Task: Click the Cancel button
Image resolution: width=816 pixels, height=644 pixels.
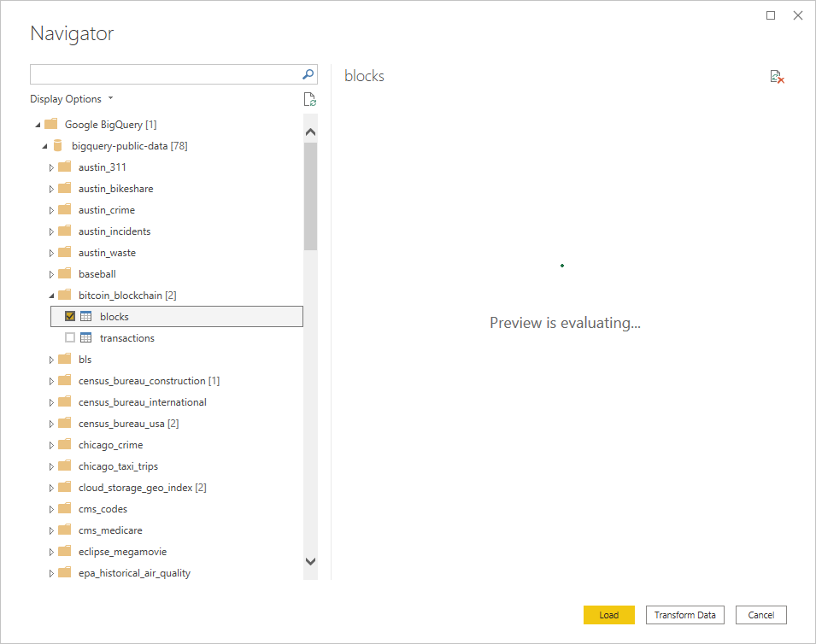Action: pos(760,614)
